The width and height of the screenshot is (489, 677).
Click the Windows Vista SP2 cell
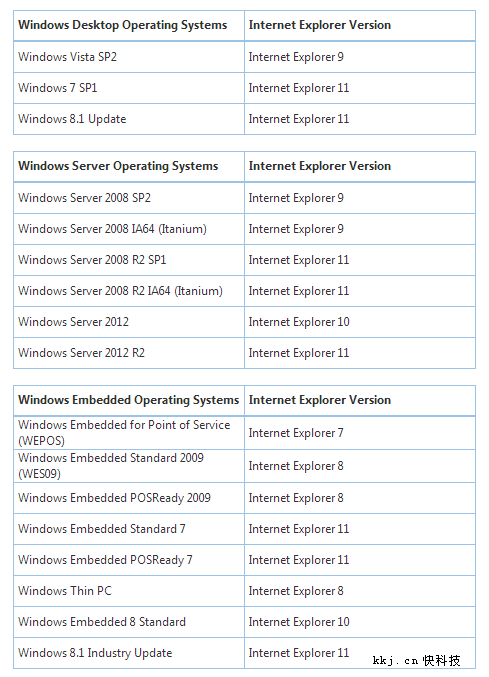click(x=129, y=57)
